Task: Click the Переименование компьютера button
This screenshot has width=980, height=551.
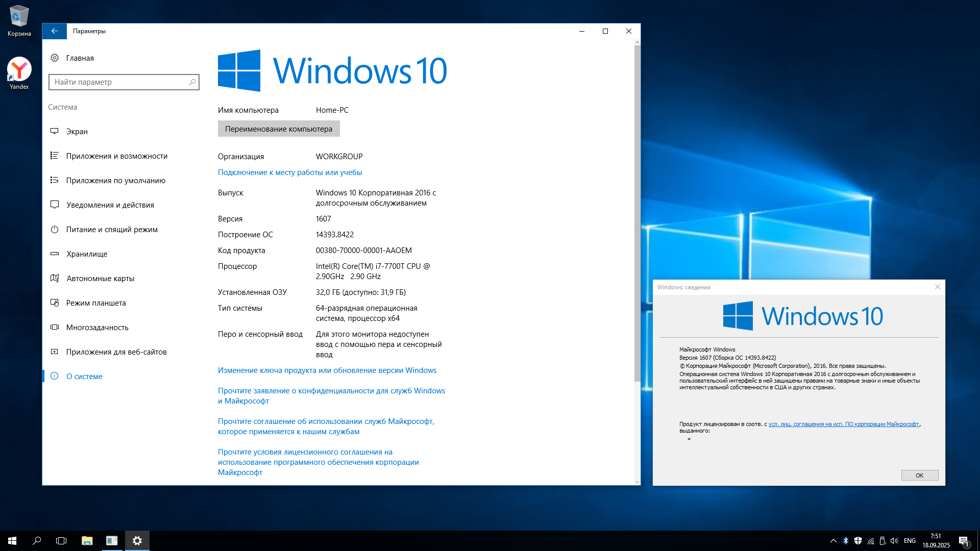Action: (279, 129)
